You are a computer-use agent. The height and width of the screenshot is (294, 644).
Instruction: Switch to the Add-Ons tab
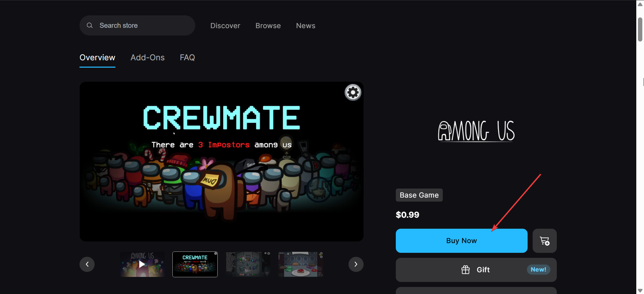[148, 58]
